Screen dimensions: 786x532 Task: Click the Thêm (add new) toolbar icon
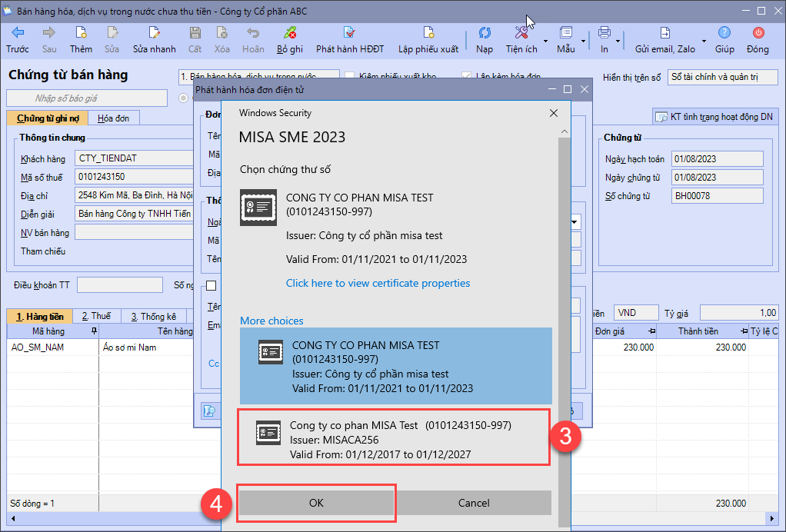[x=81, y=33]
